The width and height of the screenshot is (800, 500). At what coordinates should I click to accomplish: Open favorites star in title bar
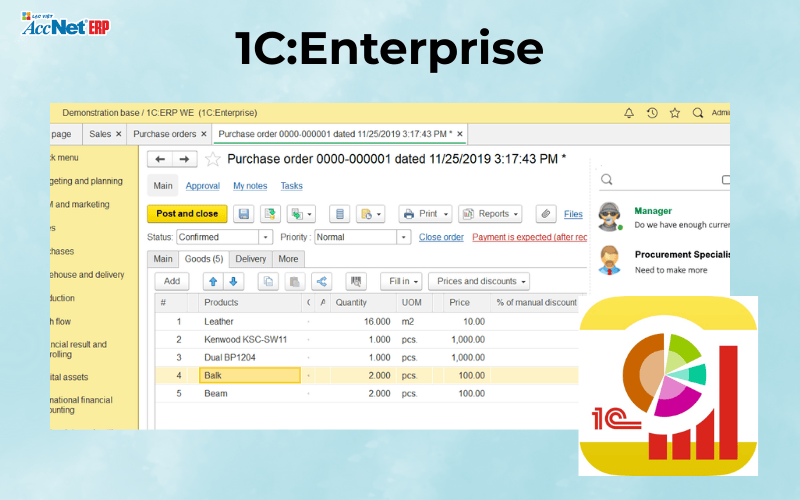pyautogui.click(x=674, y=113)
